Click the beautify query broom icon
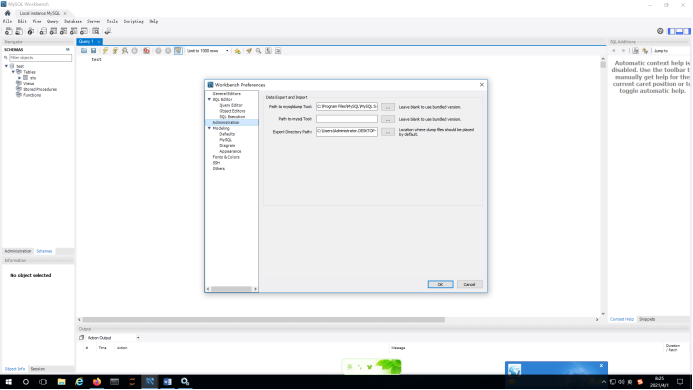This screenshot has width=693, height=390. (249, 51)
